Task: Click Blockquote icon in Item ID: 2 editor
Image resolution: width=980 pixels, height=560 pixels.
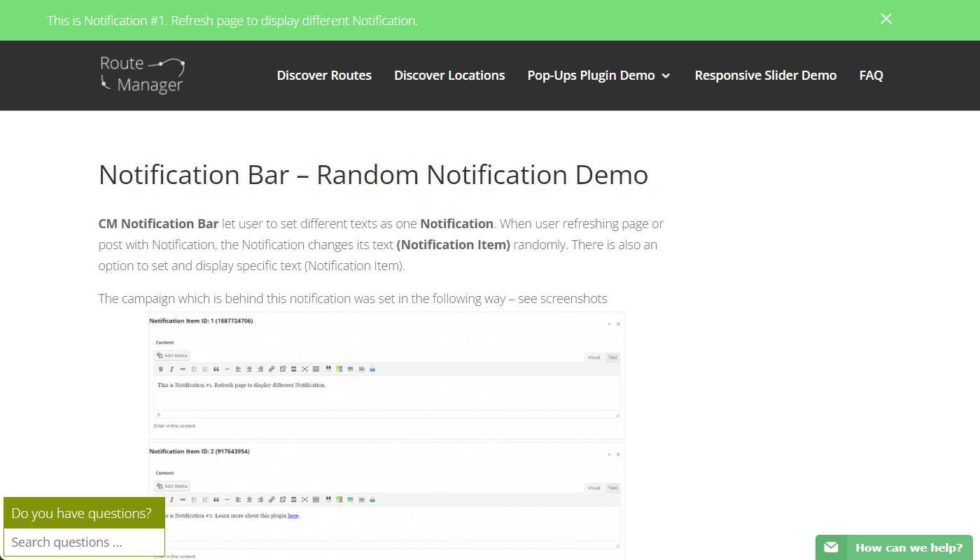Action: click(216, 499)
